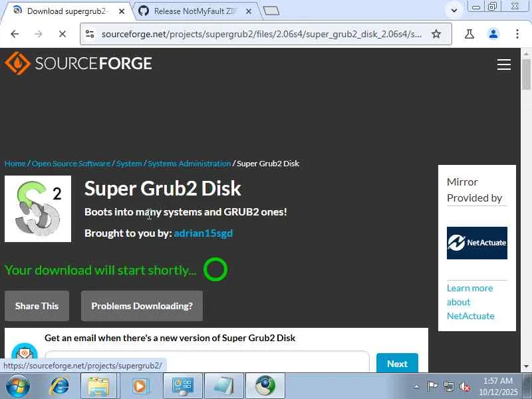
Task: Close the Download supergrub2 tab
Action: pos(122,11)
